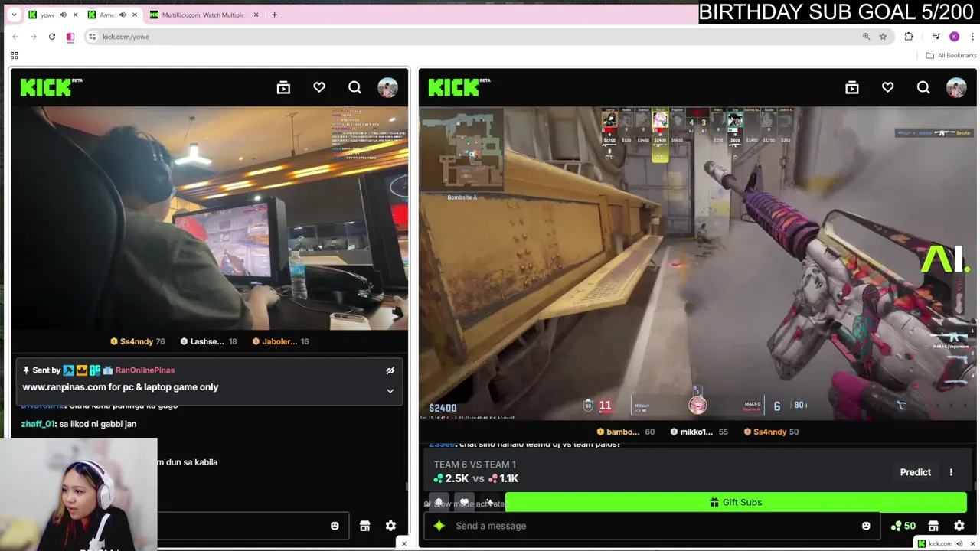980x551 pixels.
Task: Open zhaff_01 username in left chat
Action: pos(38,424)
